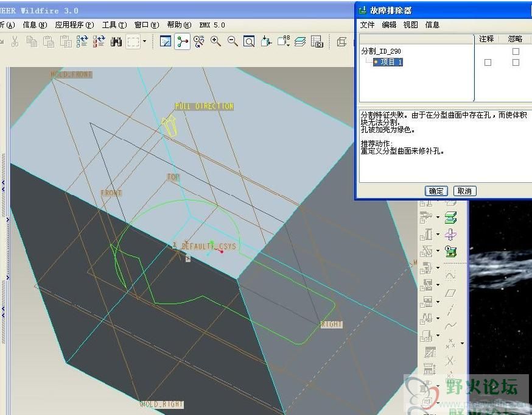Expand the datum points tool flyout arrow
The image size is (532, 415).
click(x=461, y=344)
